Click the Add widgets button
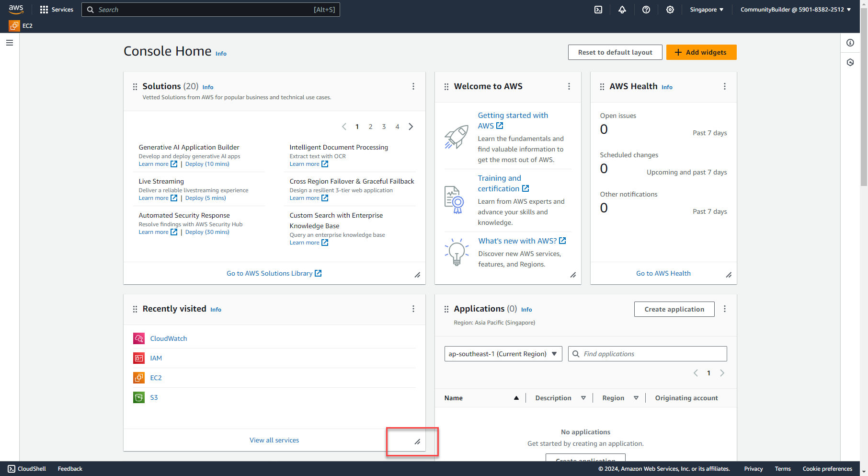868x476 pixels. pyautogui.click(x=701, y=52)
